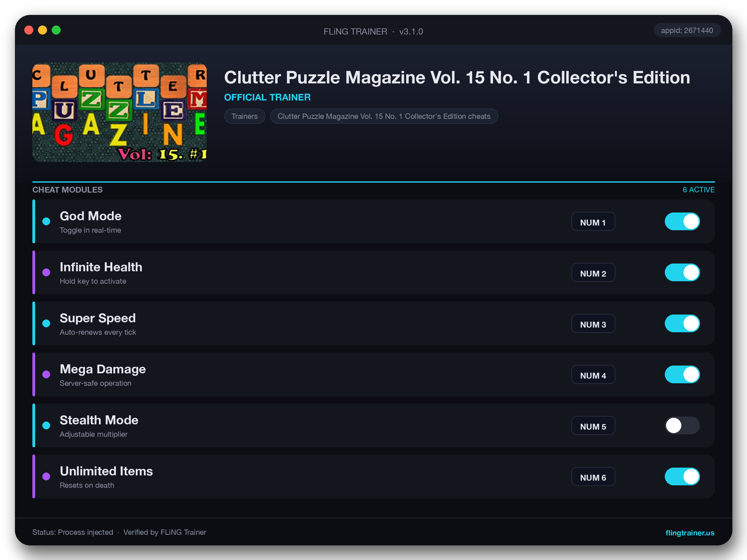The image size is (747, 560).
Task: Click the FLiNG TRAINER v3.1.0 title
Action: pos(373,31)
